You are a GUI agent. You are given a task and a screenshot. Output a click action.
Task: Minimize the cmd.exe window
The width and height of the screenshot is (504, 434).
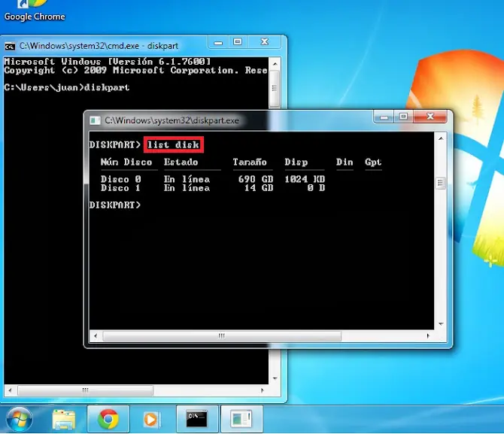coord(219,41)
